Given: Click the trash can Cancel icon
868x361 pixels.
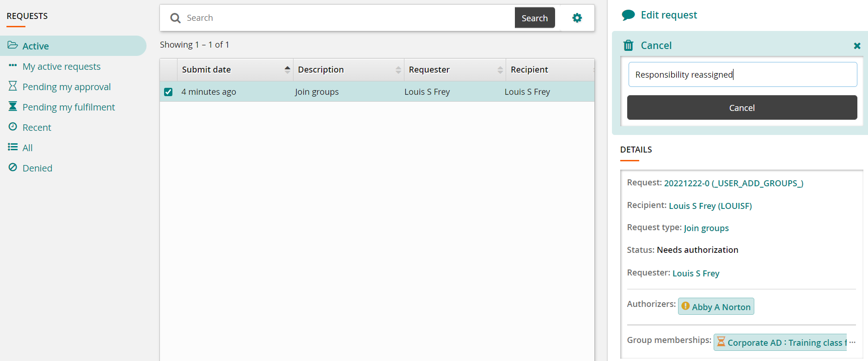Looking at the screenshot, I should tap(628, 45).
